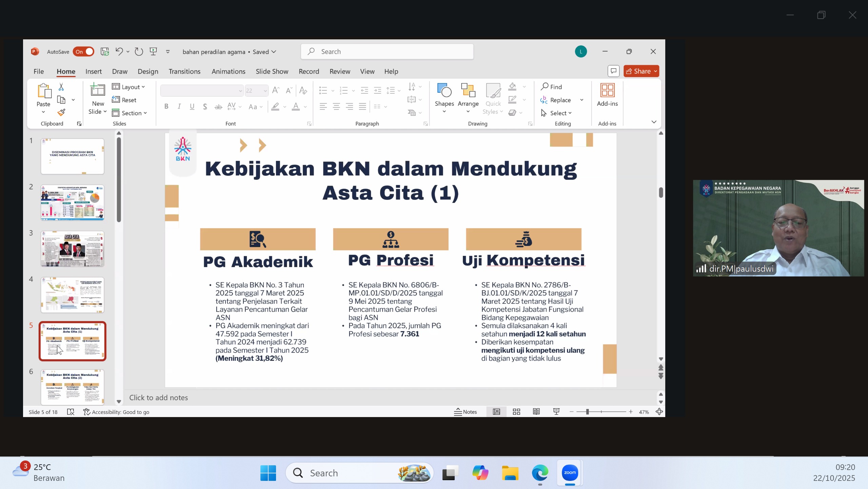Expand the Layout dropdown
868x489 pixels.
[x=129, y=87]
